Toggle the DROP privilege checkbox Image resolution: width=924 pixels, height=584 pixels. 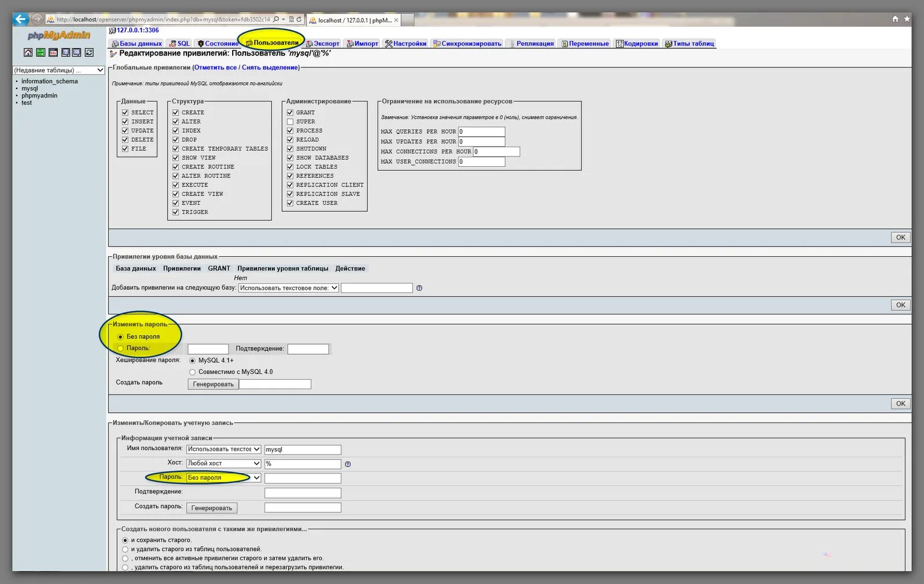point(176,140)
